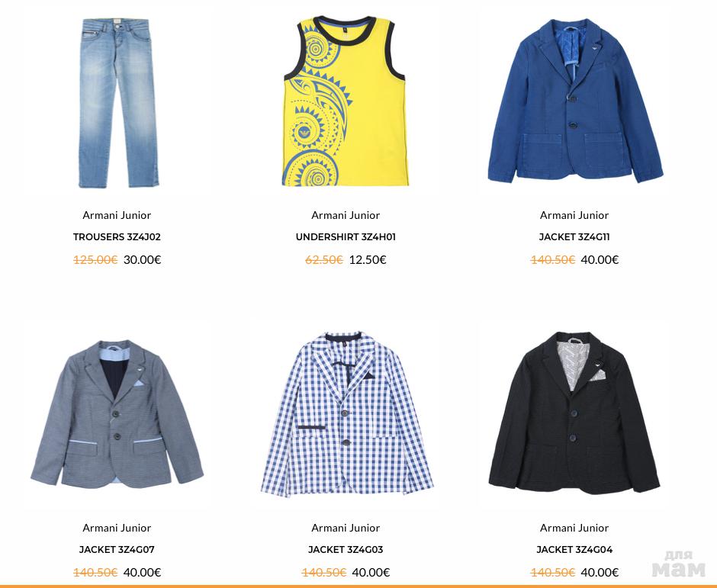Screen dimensions: 717x588
Task: Click the JACKET 3Z4G03 product title
Action: click(346, 549)
